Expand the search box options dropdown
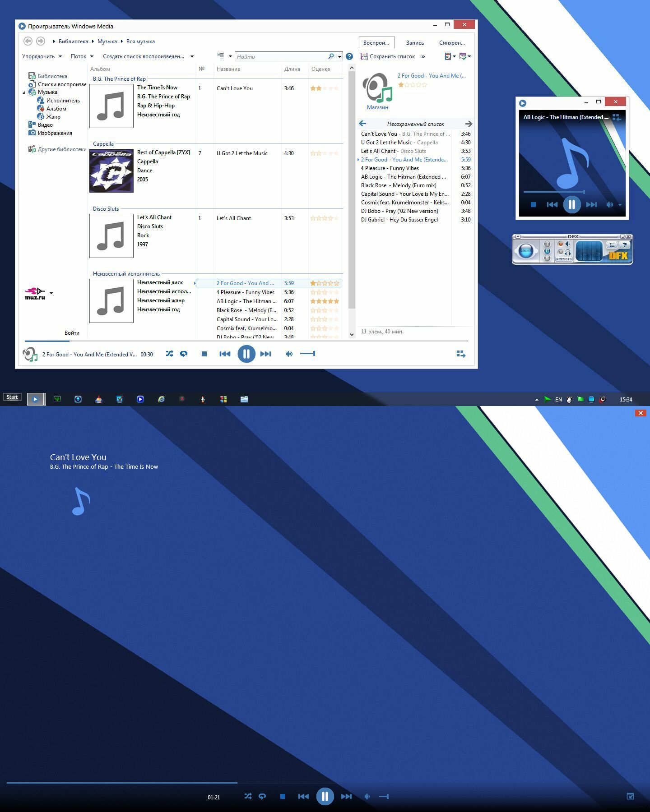This screenshot has height=812, width=650. 339,56
